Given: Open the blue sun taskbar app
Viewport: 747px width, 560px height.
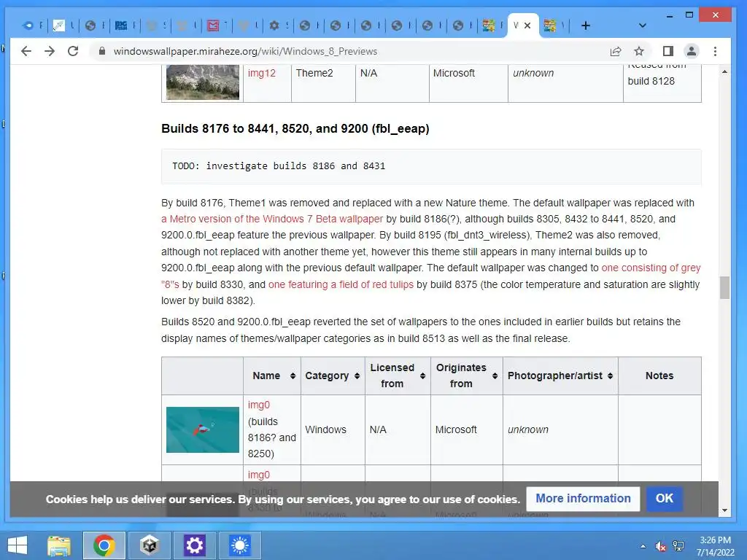Looking at the screenshot, I should [x=239, y=545].
